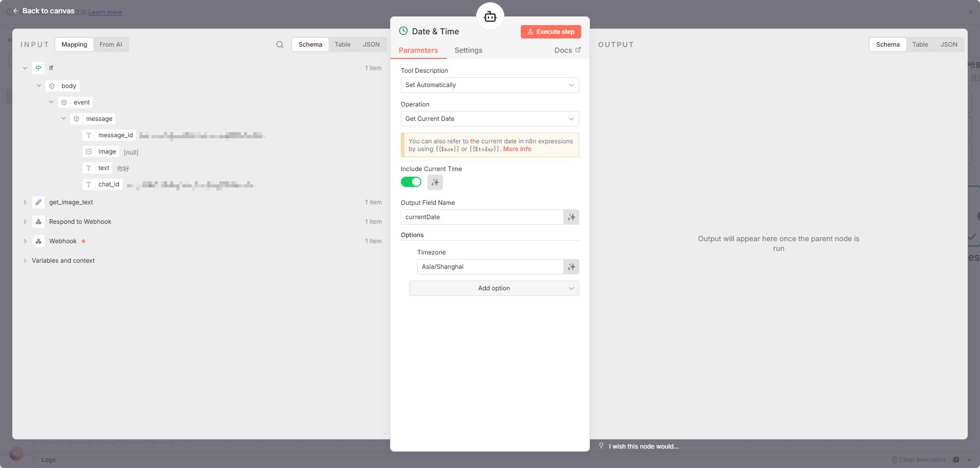Go back to canvas
The height and width of the screenshot is (468, 980).
coord(44,11)
